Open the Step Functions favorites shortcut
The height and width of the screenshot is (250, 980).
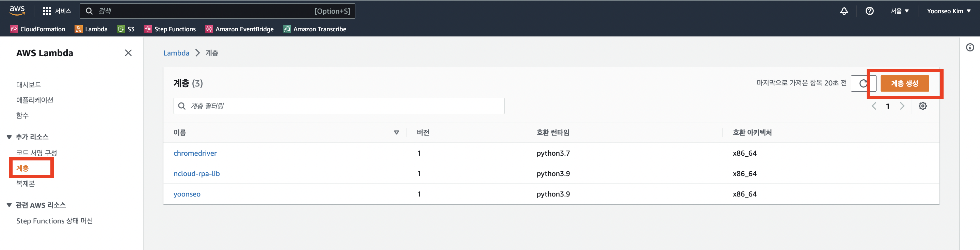tap(170, 29)
